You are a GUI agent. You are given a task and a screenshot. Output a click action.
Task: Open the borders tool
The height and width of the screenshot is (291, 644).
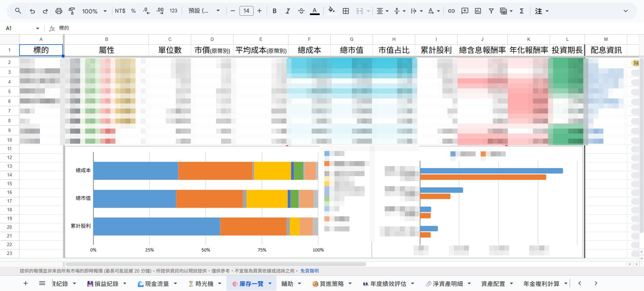[346, 11]
